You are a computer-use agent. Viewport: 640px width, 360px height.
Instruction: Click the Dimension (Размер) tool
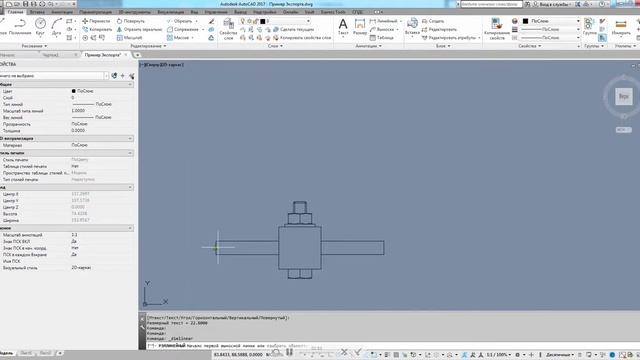coord(360,27)
